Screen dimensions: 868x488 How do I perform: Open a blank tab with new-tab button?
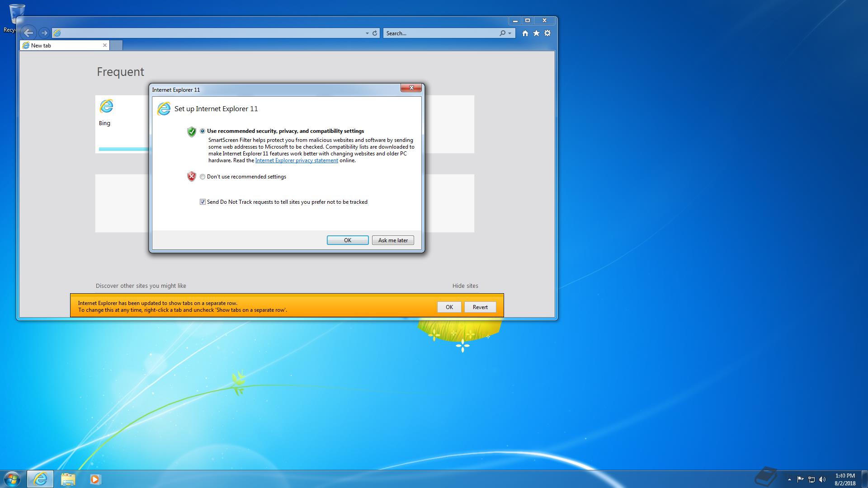tap(116, 45)
